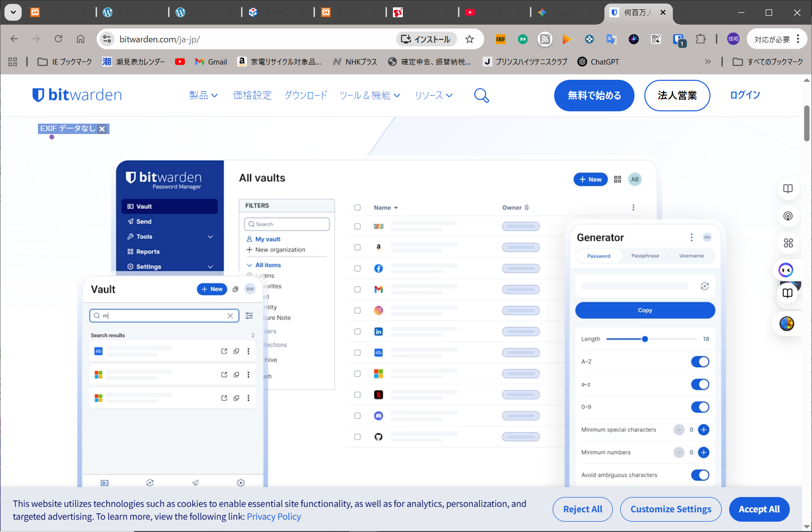Expand the リソース dropdown menu

click(x=433, y=96)
